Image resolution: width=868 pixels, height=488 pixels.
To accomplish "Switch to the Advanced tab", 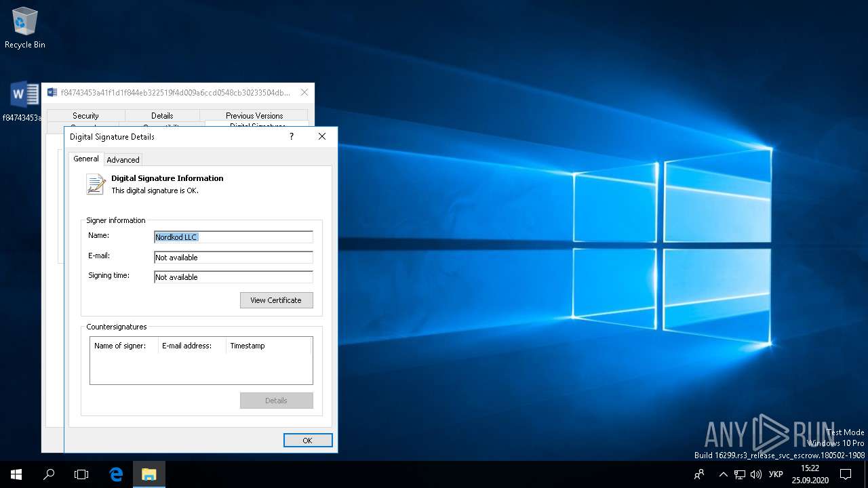I will click(123, 160).
